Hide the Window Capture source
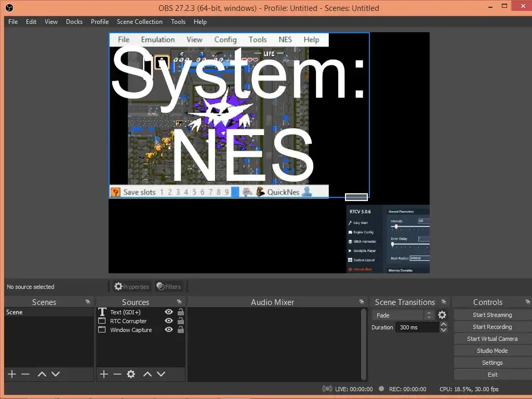 (169, 329)
